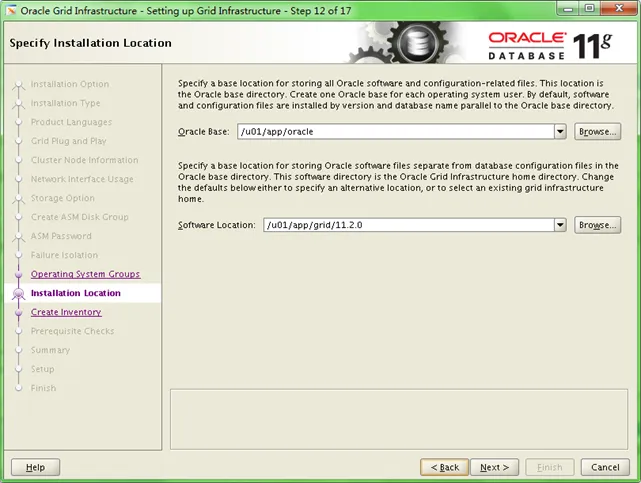Click the Product Languages step
The width and height of the screenshot is (641, 483).
click(x=71, y=122)
